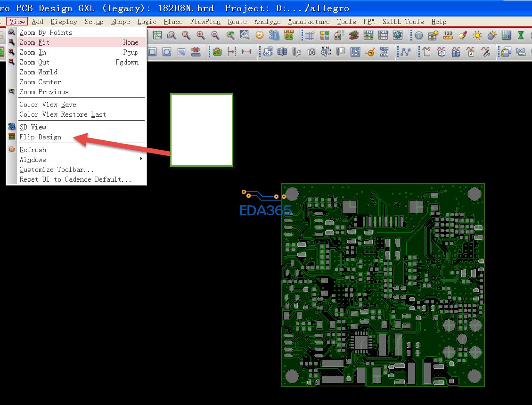Click the Show Element info icon
Screen dimensions: 532x405
click(418, 35)
